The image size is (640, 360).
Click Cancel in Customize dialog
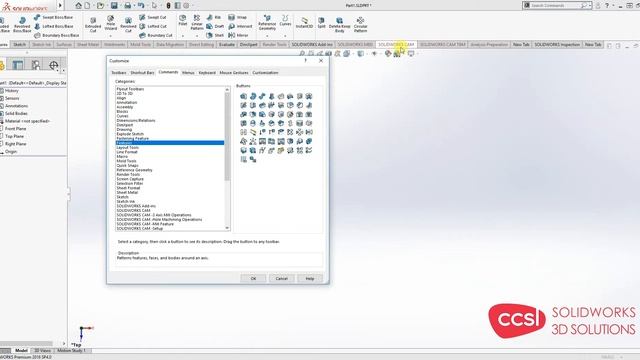coord(281,278)
